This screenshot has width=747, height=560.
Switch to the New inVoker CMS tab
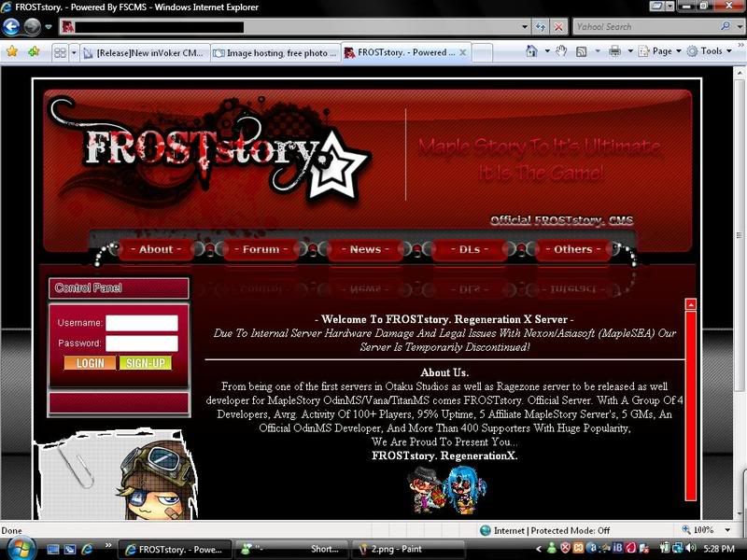(149, 53)
